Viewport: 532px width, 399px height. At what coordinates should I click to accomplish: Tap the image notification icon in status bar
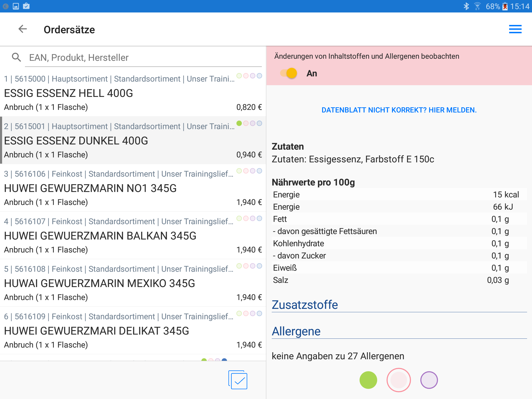16,6
